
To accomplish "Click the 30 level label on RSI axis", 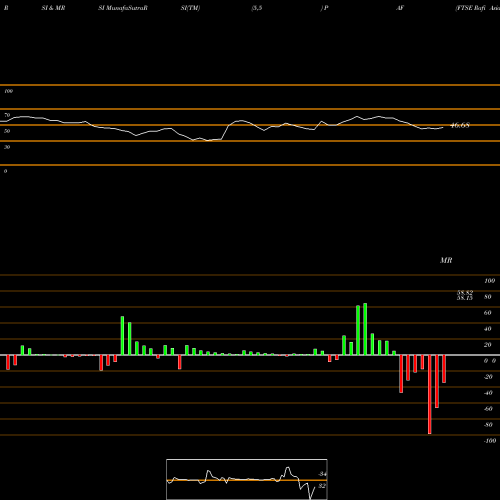I will pos(7,147).
